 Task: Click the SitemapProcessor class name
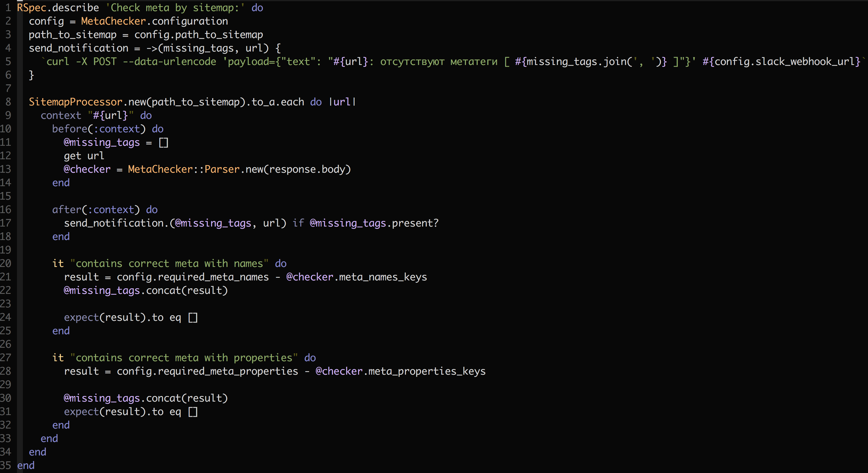point(76,102)
